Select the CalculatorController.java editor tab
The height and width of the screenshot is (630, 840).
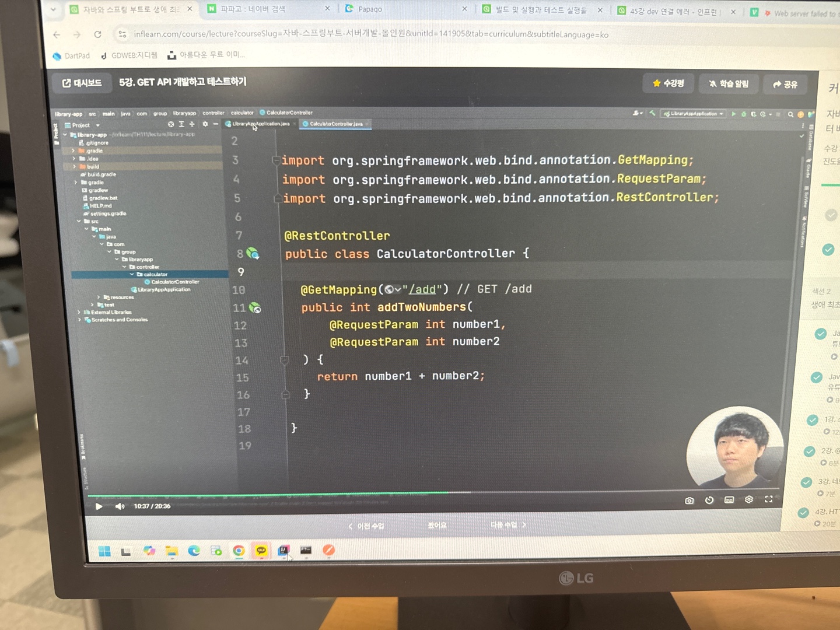pyautogui.click(x=336, y=124)
